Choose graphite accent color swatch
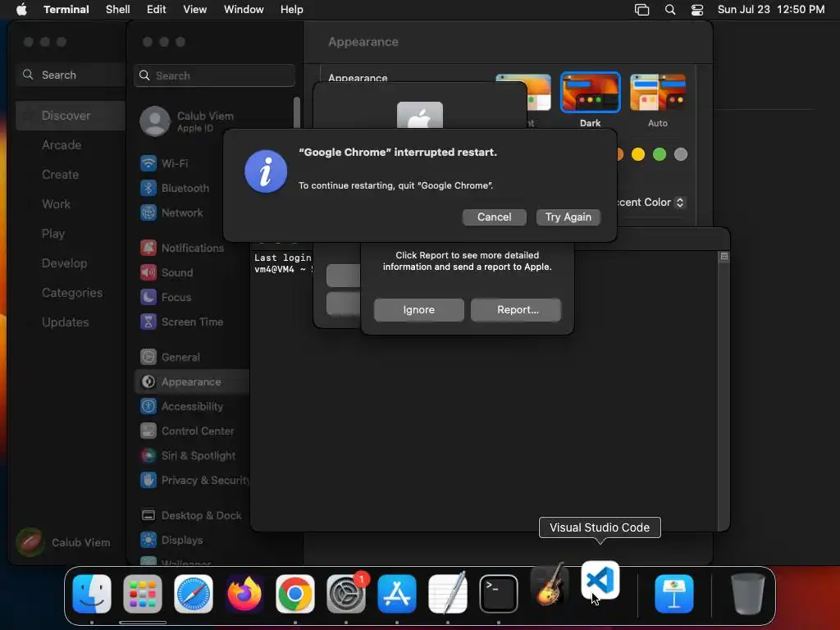Viewport: 840px width, 630px height. pyautogui.click(x=681, y=154)
